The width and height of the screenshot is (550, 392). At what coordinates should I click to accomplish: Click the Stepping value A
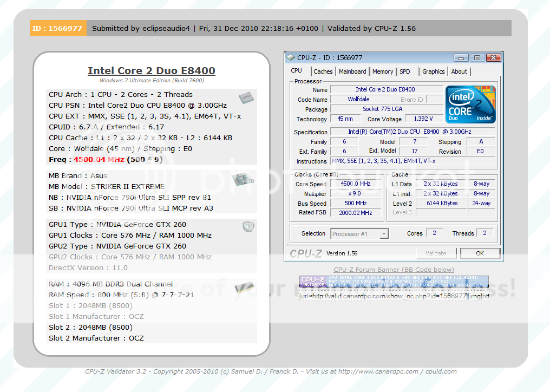[481, 141]
